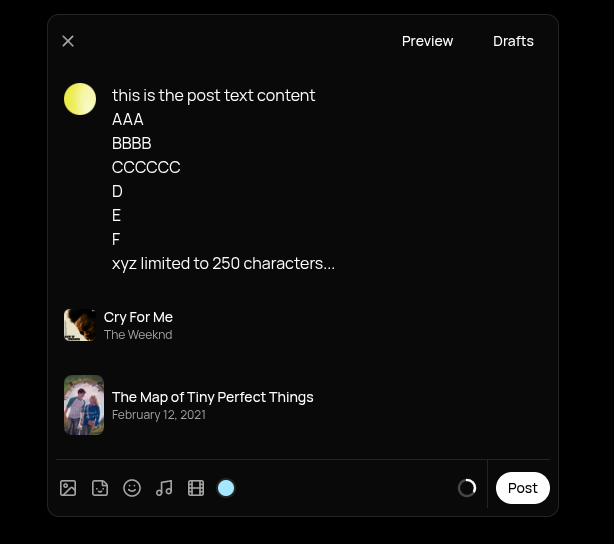
Task: Click The Weeknd artist name
Action: (138, 335)
